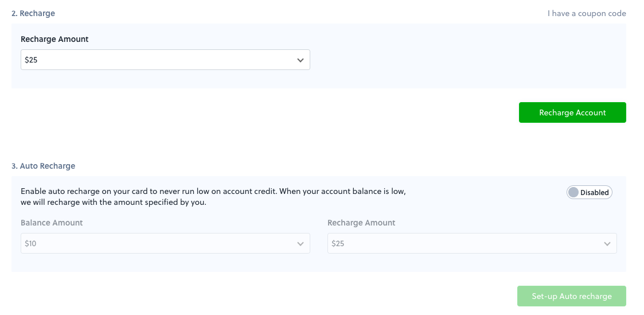The width and height of the screenshot is (644, 315).
Task: Click the '2. Recharge' section heading
Action: point(33,14)
